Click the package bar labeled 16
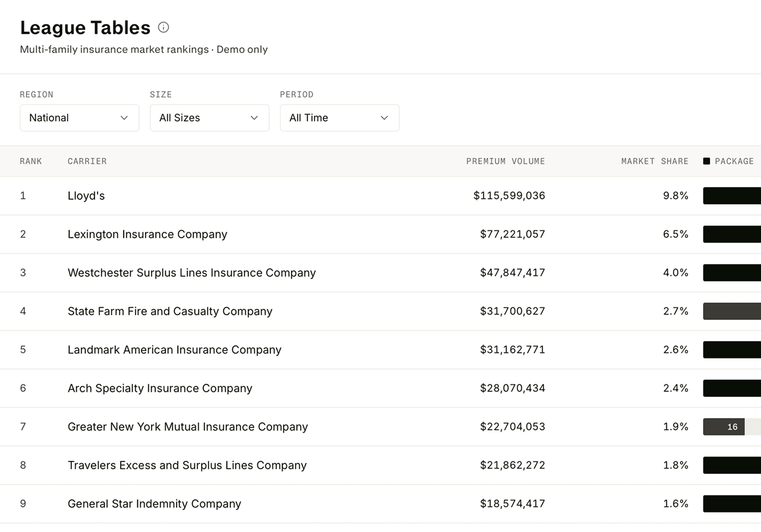The image size is (761, 532). coord(724,427)
